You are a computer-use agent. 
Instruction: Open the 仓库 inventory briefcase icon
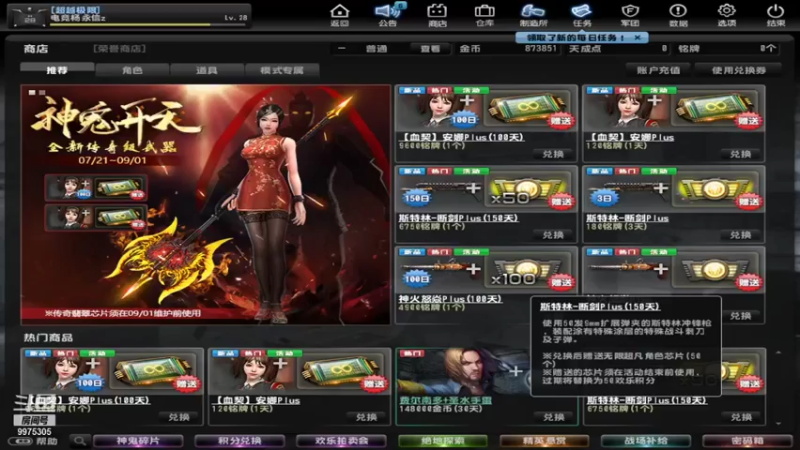484,15
